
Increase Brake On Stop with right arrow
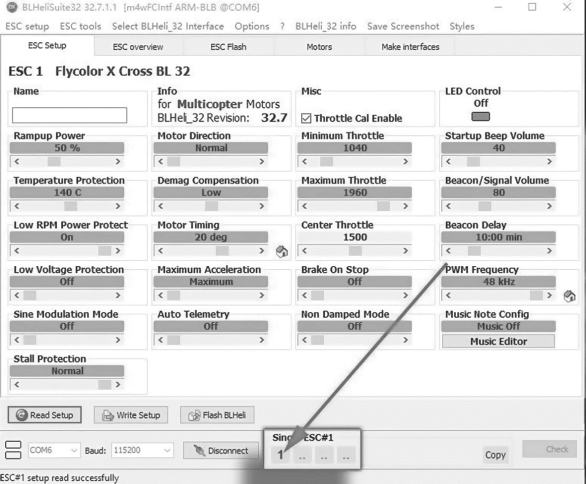406,295
